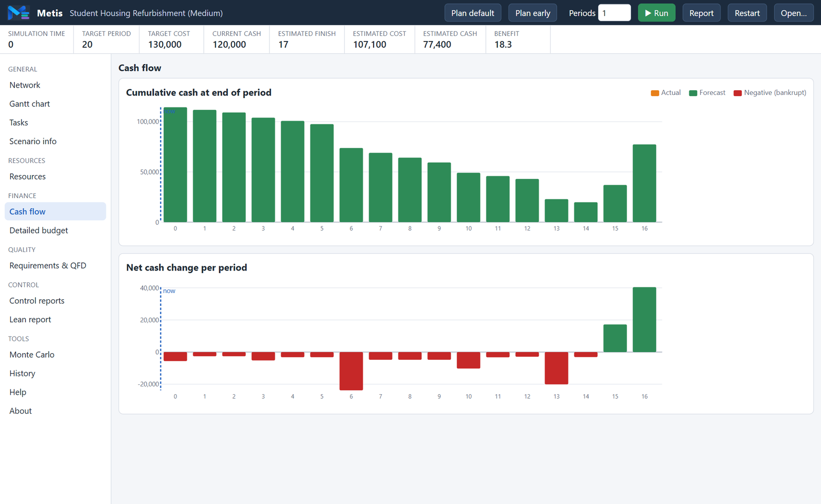The height and width of the screenshot is (504, 821).
Task: Click the period 13 cumulative cash bar
Action: tap(557, 210)
